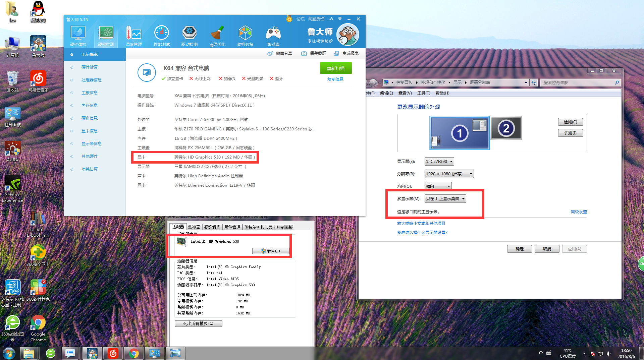Open 硬件体检 hardware checkup in 鲁大师
The height and width of the screenshot is (360, 644).
78,36
